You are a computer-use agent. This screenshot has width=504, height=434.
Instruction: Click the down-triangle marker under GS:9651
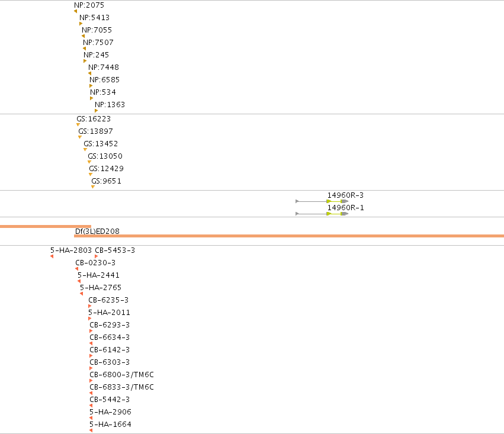click(x=93, y=187)
